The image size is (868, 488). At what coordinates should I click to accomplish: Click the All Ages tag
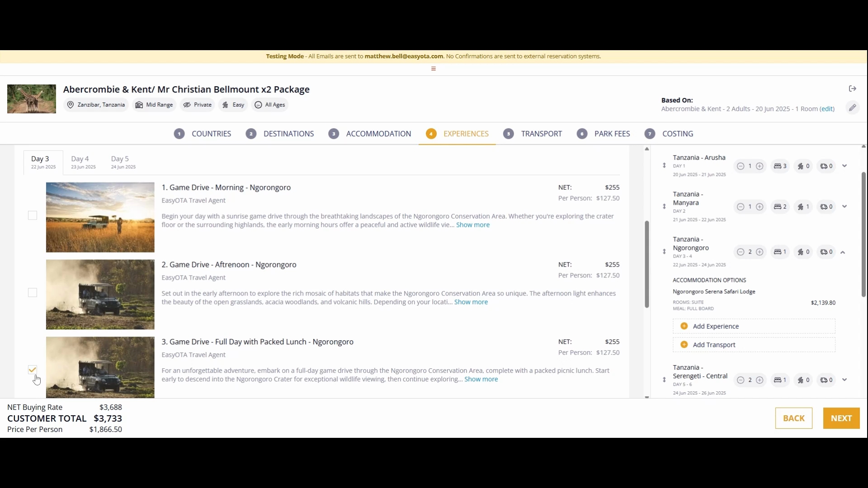pyautogui.click(x=270, y=105)
